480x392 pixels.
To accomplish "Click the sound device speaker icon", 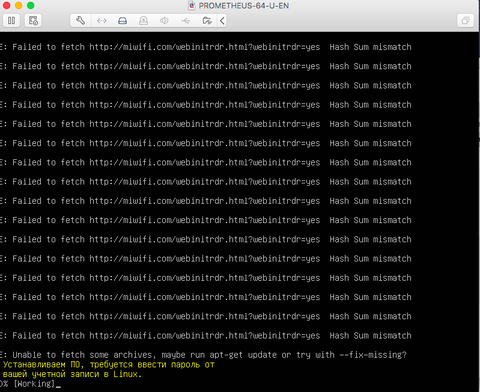I will (x=164, y=21).
